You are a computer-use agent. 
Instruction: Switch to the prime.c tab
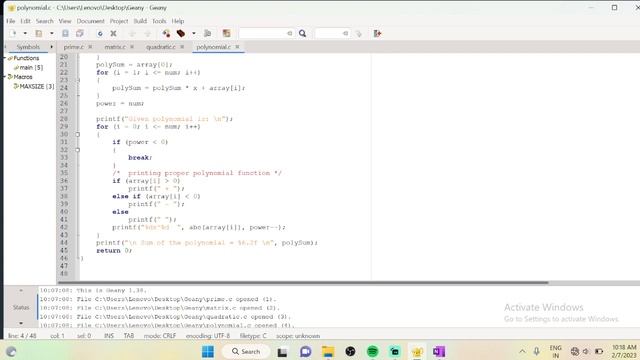tap(73, 47)
